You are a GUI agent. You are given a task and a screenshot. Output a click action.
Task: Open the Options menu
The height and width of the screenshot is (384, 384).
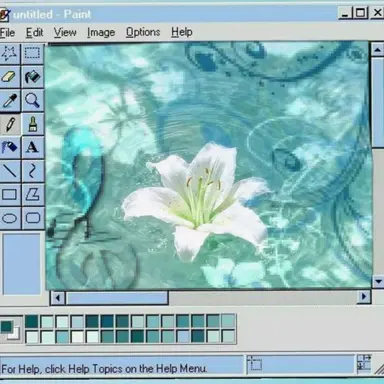(143, 33)
